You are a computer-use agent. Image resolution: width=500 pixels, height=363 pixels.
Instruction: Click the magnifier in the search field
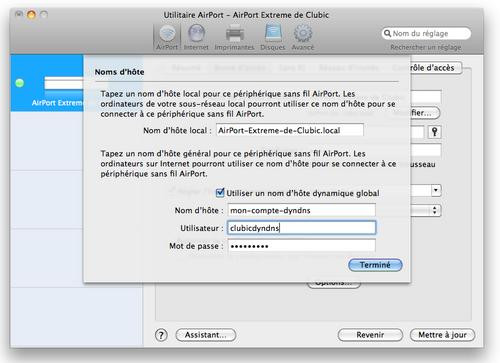coord(387,33)
